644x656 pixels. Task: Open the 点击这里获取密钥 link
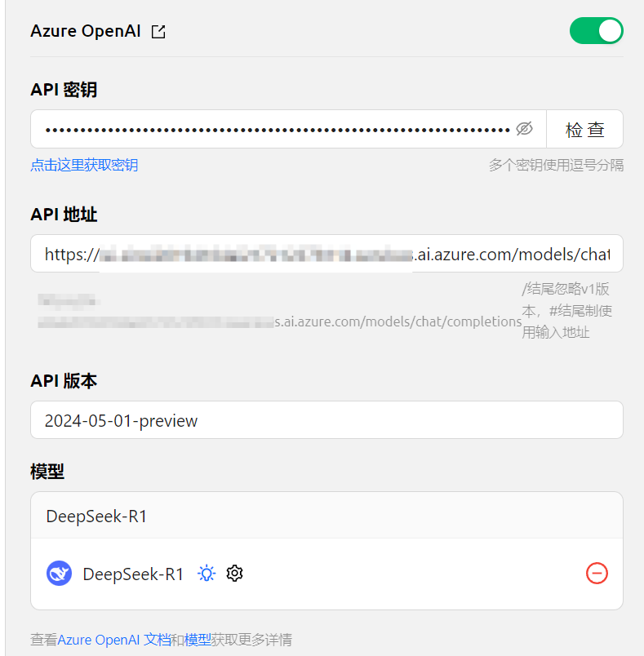click(84, 165)
